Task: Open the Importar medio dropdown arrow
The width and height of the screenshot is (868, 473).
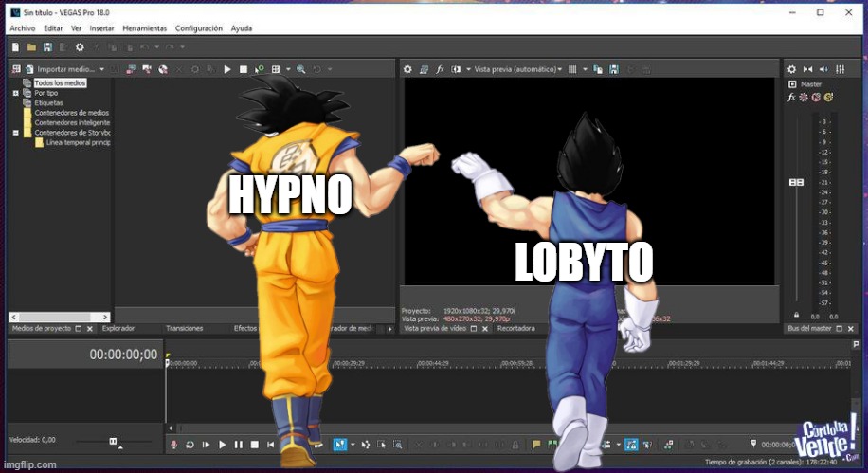Action: [x=101, y=69]
